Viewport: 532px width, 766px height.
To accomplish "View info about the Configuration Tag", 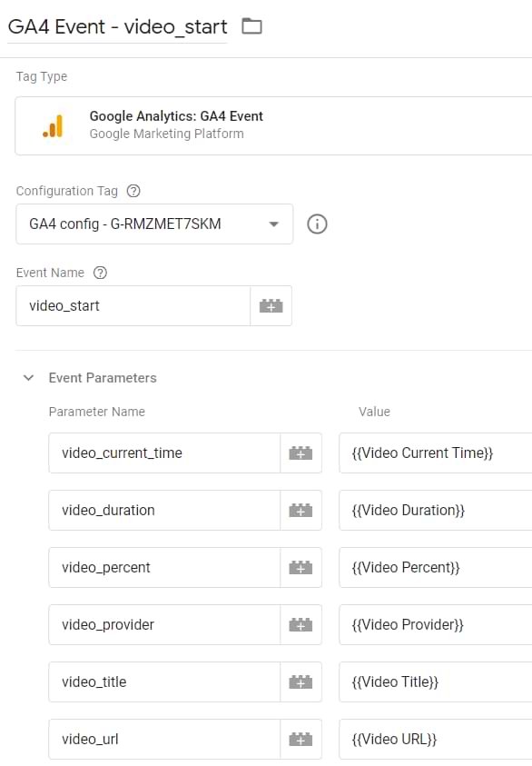I will point(315,224).
